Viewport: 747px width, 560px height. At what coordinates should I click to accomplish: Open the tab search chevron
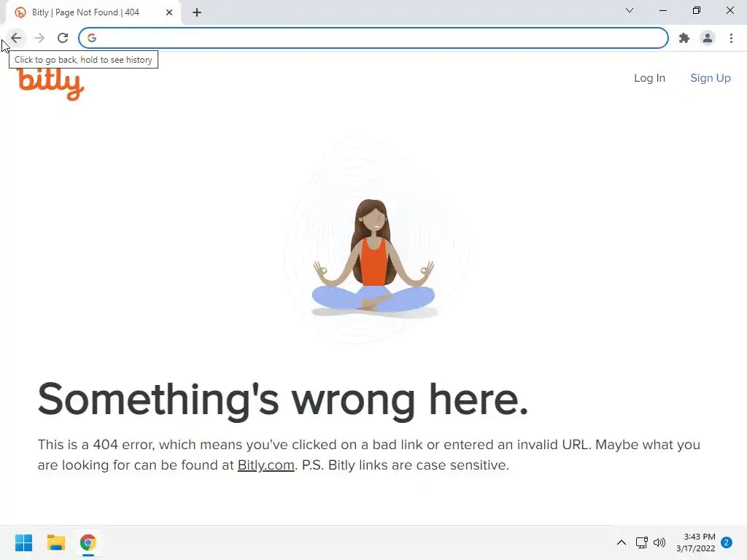tap(630, 10)
